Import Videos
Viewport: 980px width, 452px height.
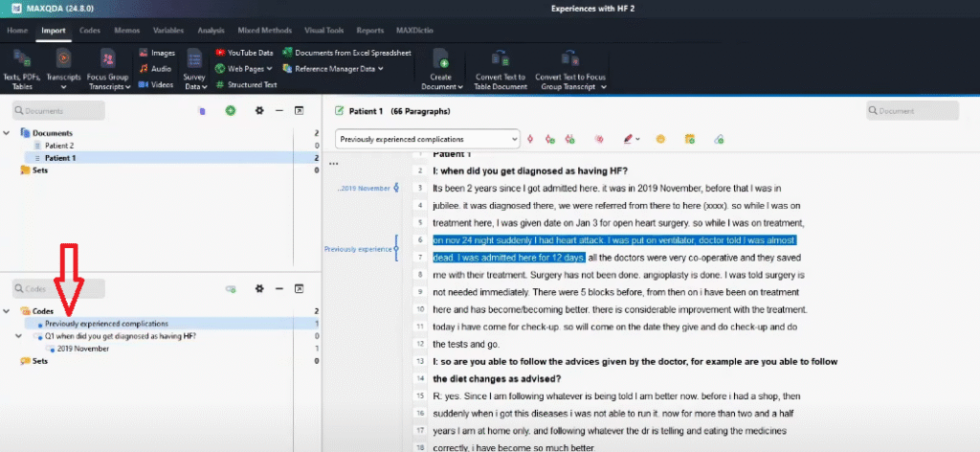(x=156, y=84)
